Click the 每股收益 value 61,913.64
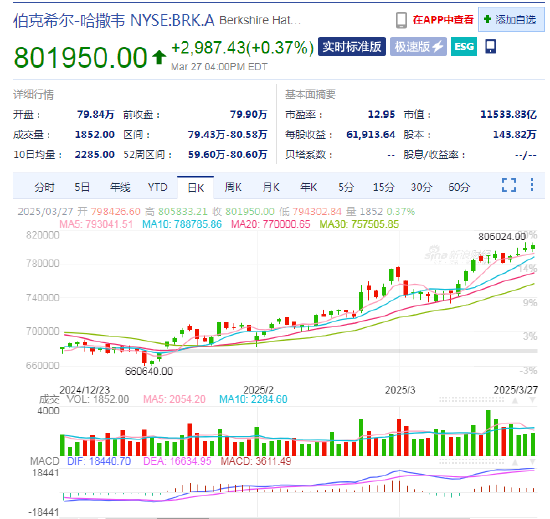 (x=370, y=135)
